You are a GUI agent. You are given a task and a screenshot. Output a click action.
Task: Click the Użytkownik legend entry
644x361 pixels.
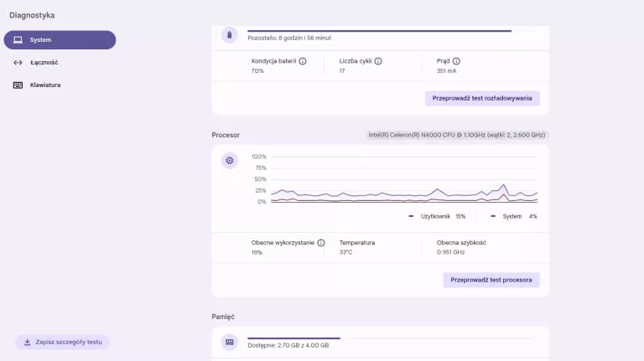437,216
